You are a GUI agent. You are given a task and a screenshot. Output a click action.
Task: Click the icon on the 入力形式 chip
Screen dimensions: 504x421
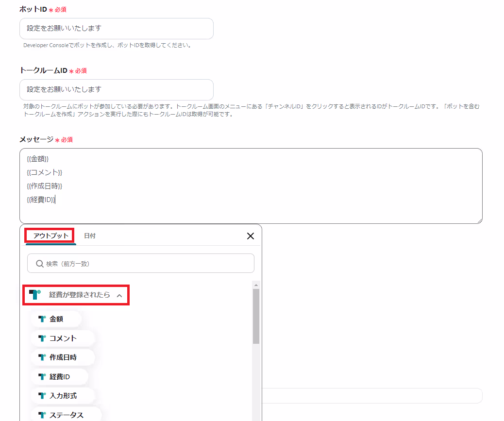(42, 396)
